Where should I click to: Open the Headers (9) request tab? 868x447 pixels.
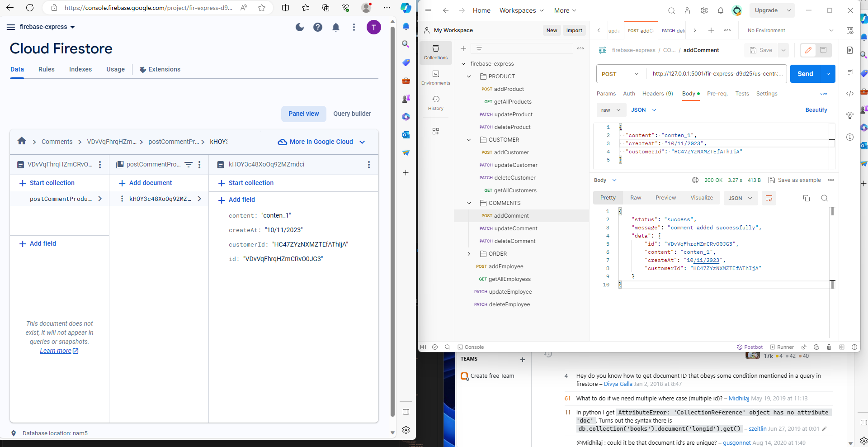tap(657, 94)
